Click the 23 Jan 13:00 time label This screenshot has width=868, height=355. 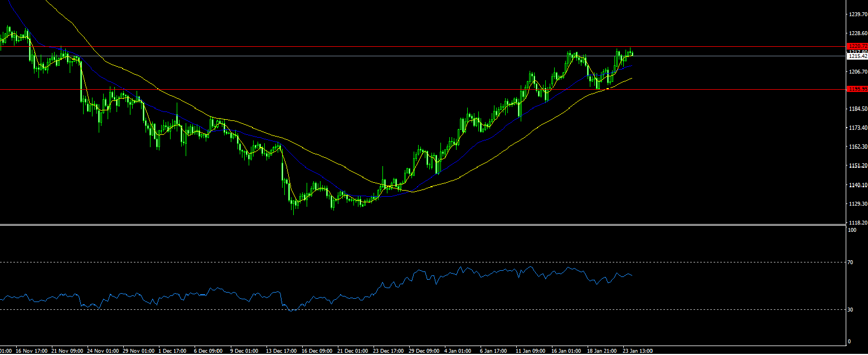[x=638, y=351]
